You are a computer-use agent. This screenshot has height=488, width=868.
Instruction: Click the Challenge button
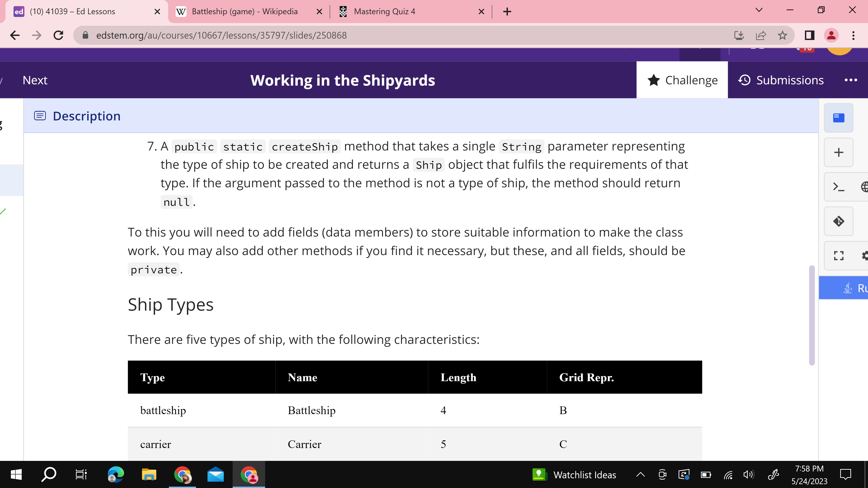(682, 80)
